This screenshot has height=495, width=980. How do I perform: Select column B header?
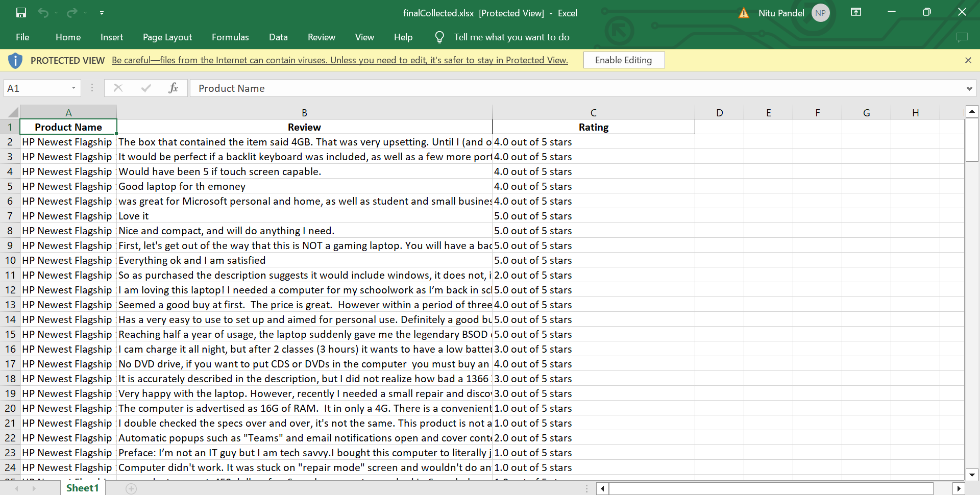(x=304, y=112)
